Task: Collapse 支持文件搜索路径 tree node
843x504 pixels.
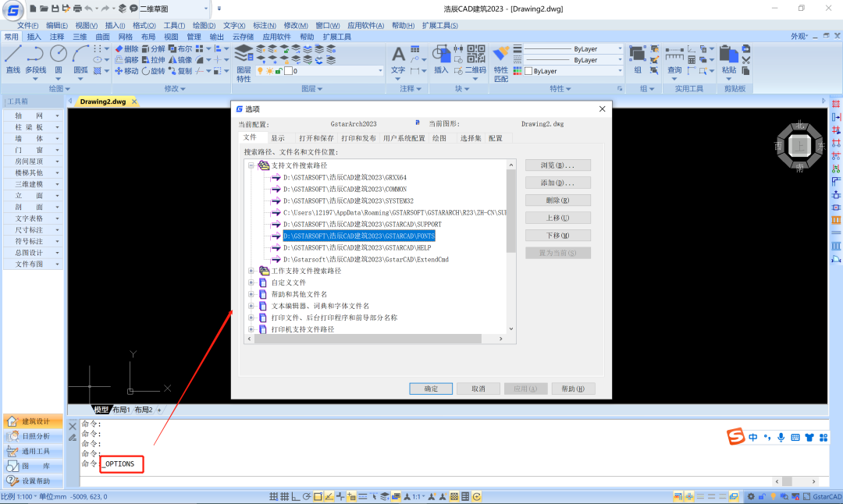Action: click(x=251, y=165)
